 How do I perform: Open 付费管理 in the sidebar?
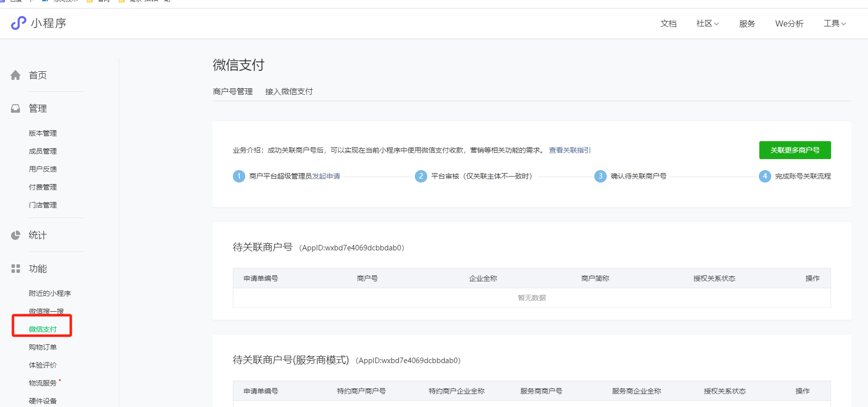click(43, 187)
